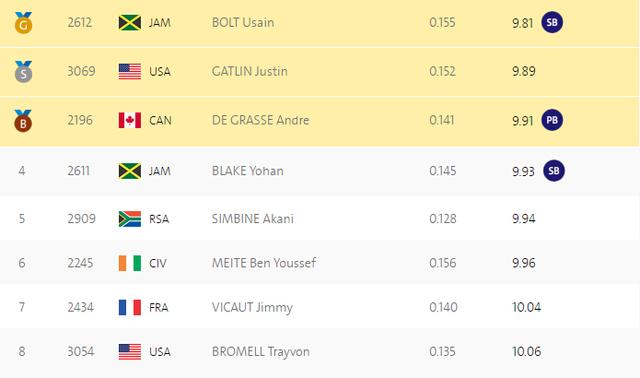Click the bronze medal icon
Screen dimensions: 640x378
(23, 121)
